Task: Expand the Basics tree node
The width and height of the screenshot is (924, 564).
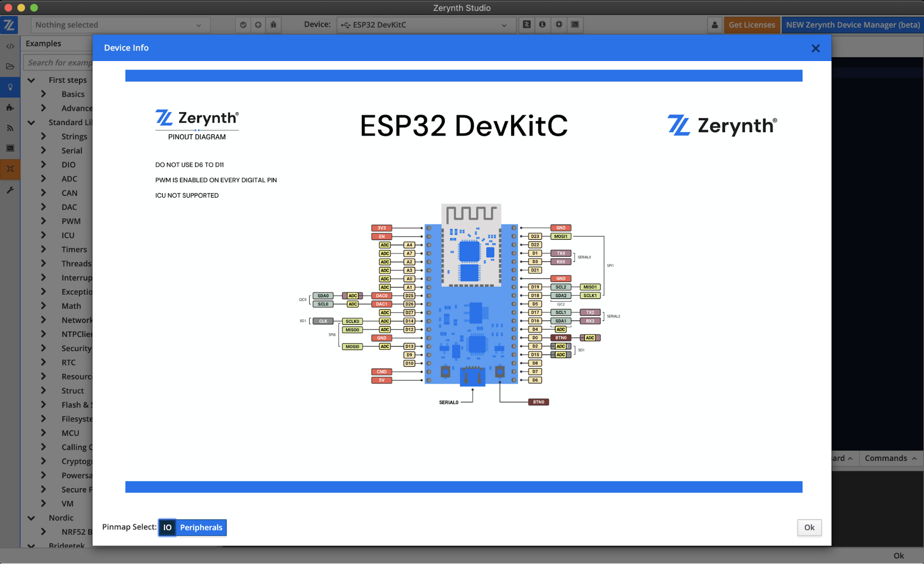Action: point(43,94)
